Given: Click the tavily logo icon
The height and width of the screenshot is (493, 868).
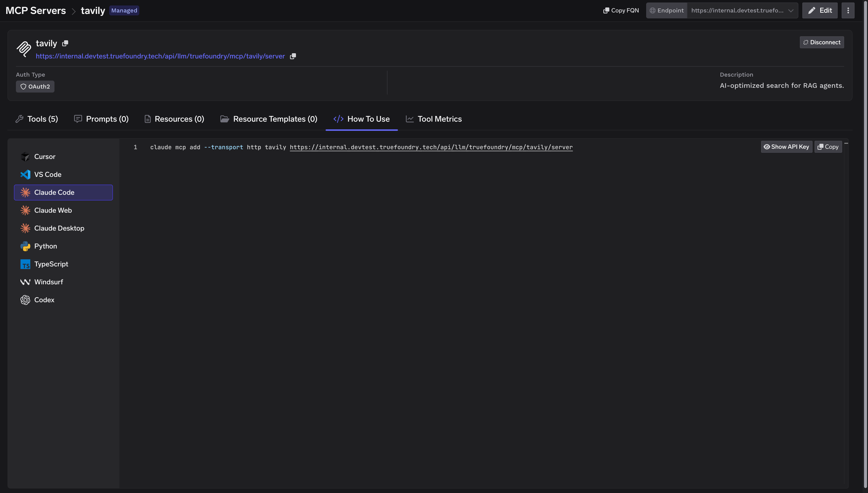Looking at the screenshot, I should (24, 49).
